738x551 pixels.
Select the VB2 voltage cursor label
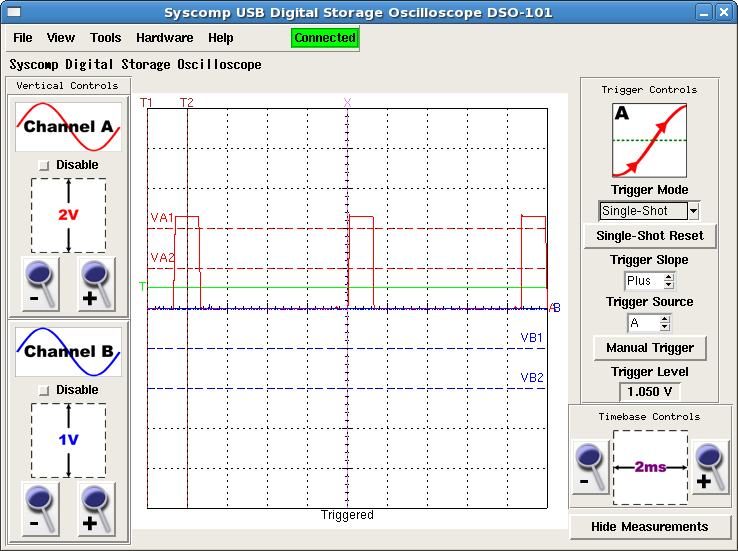[x=532, y=378]
